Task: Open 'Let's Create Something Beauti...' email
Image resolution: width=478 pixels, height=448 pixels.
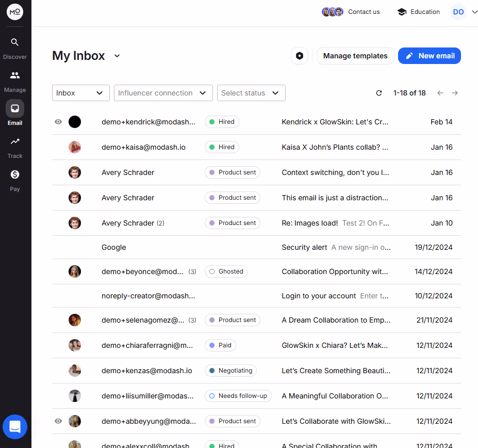Action: click(x=336, y=371)
